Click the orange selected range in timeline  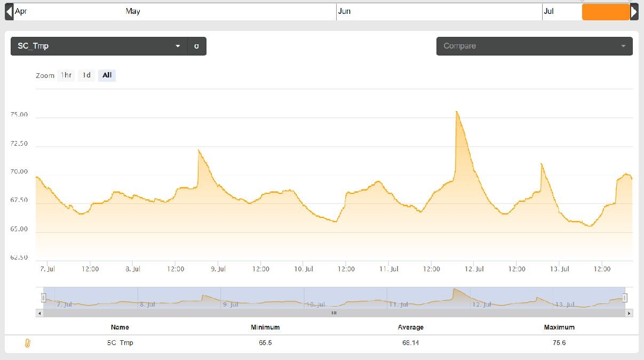606,12
